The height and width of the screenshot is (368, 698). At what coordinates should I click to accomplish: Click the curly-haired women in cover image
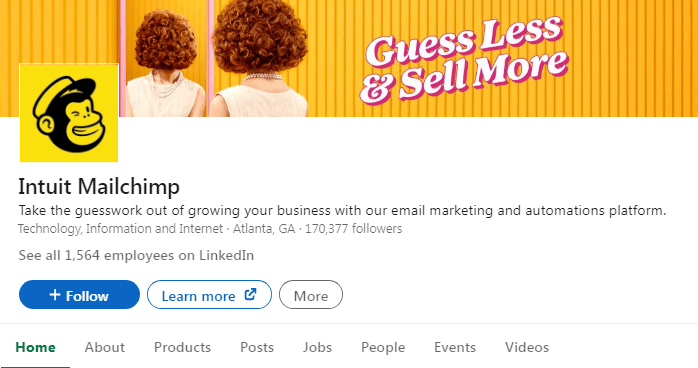pyautogui.click(x=216, y=58)
